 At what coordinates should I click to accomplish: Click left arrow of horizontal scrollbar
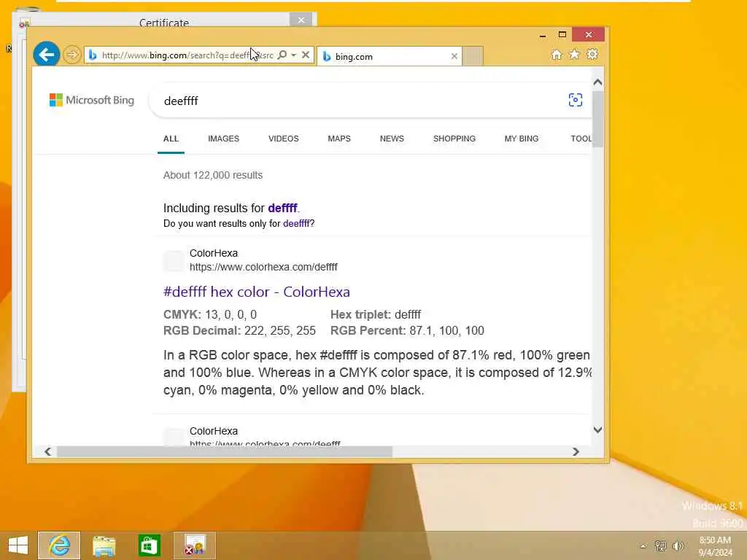click(47, 451)
